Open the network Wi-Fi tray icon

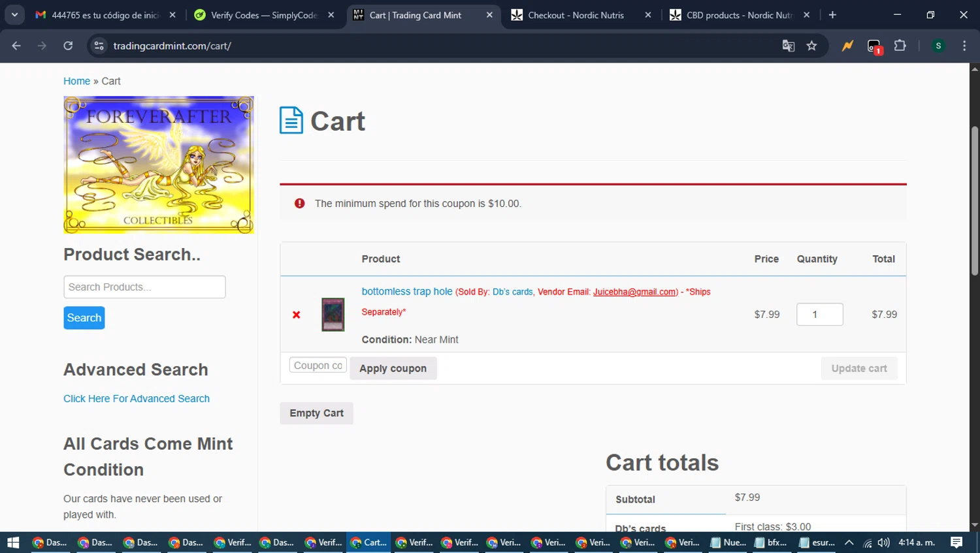point(868,543)
